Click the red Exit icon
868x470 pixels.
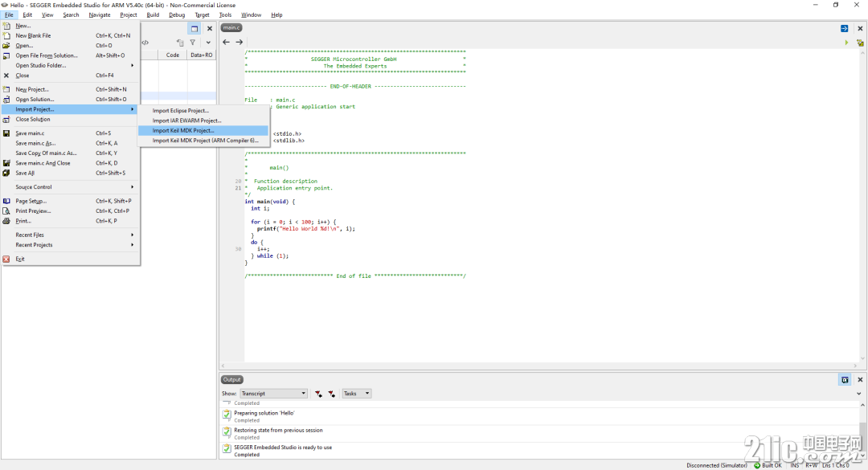click(6, 259)
